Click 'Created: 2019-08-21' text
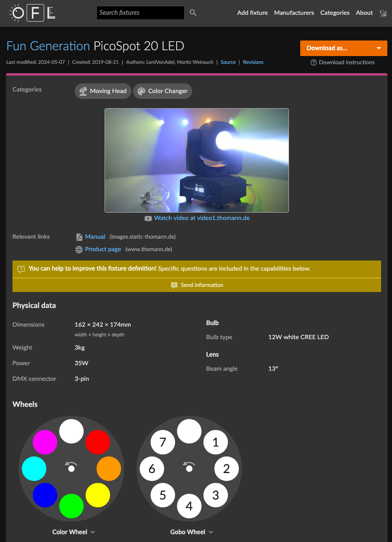 95,62
